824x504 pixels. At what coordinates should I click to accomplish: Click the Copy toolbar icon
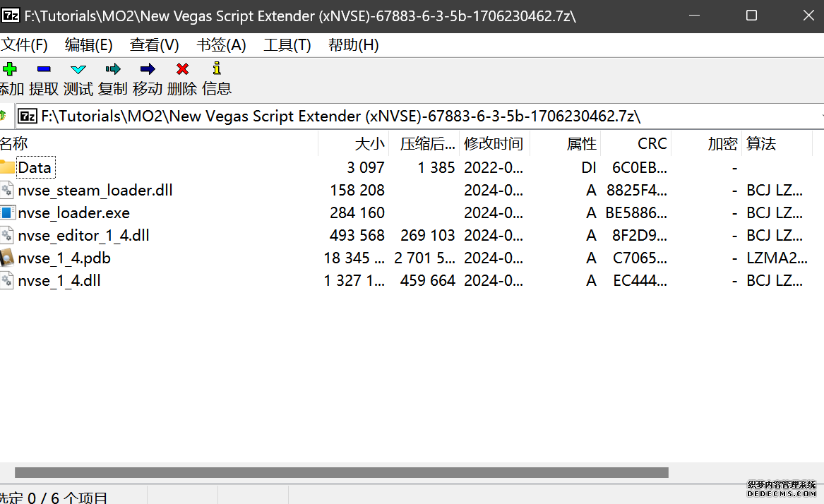113,69
